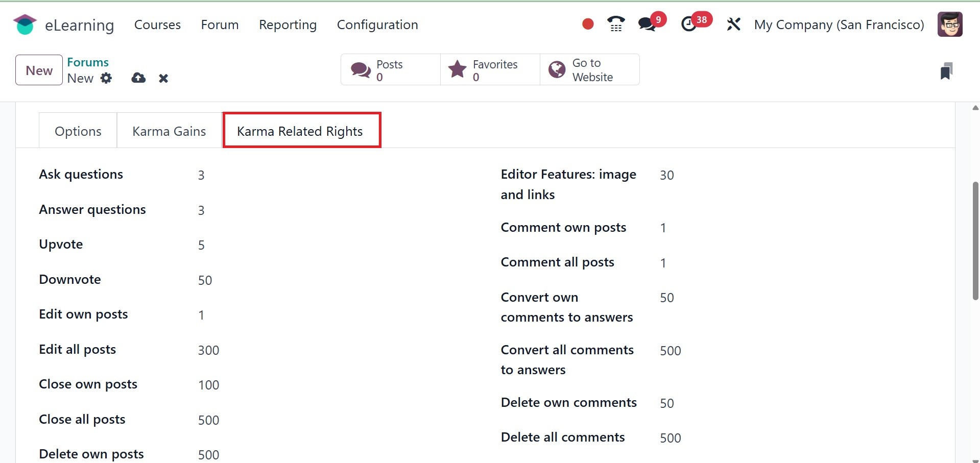Open the Configuration menu
Image resolution: width=980 pixels, height=463 pixels.
click(x=377, y=25)
